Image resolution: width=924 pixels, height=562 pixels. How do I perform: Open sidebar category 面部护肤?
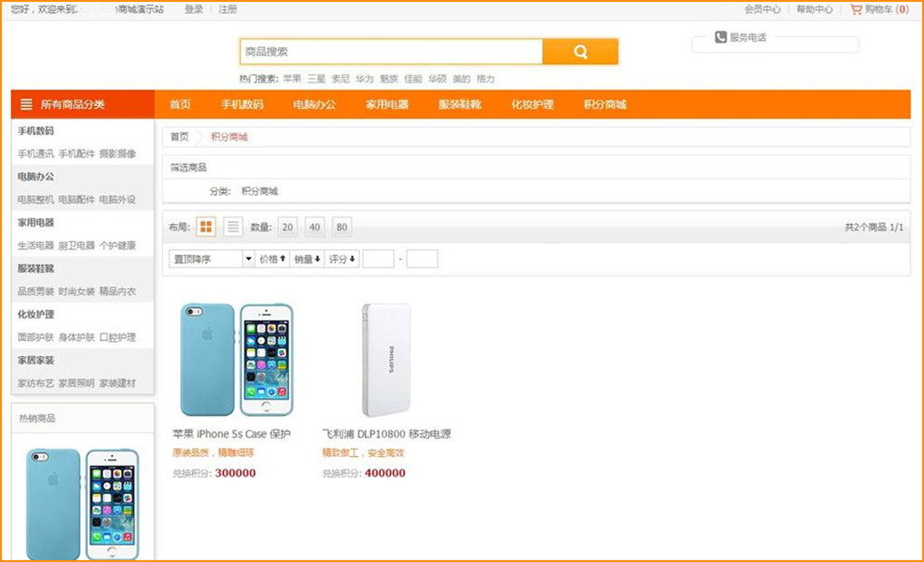35,337
